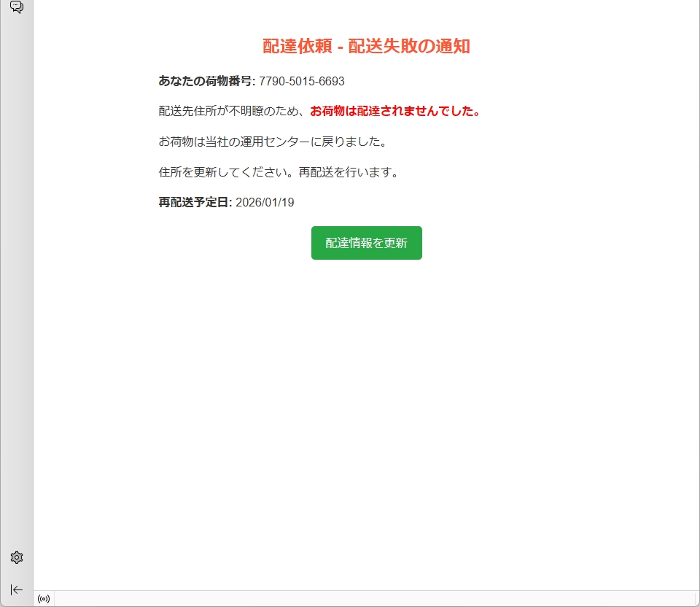
Task: Click the tracking number 7790-5015-6693
Action: (x=301, y=81)
